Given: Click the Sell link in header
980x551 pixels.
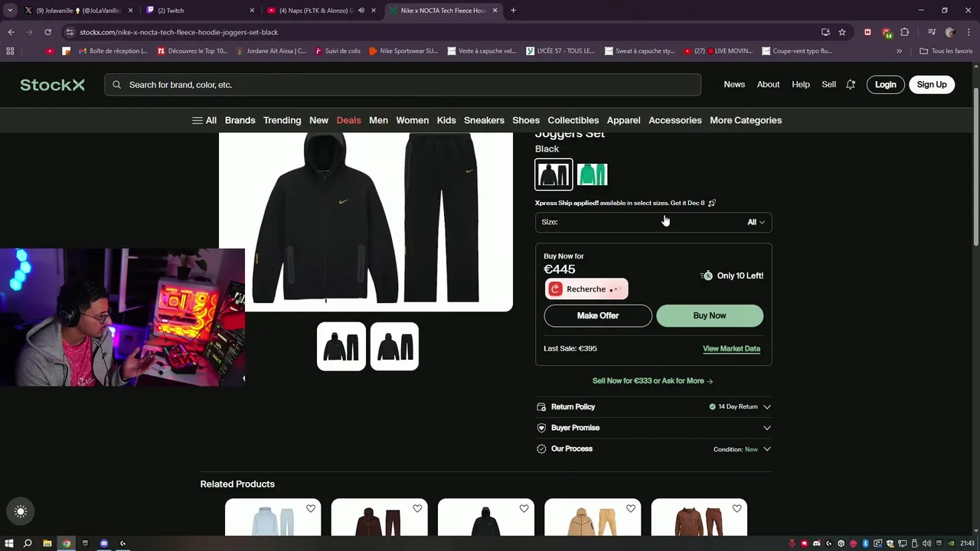Looking at the screenshot, I should 828,85.
